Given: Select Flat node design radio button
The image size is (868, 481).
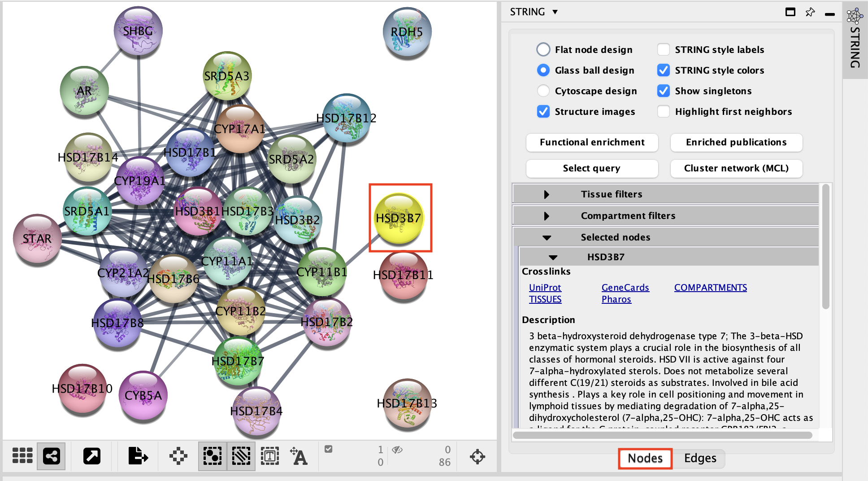Looking at the screenshot, I should tap(543, 49).
